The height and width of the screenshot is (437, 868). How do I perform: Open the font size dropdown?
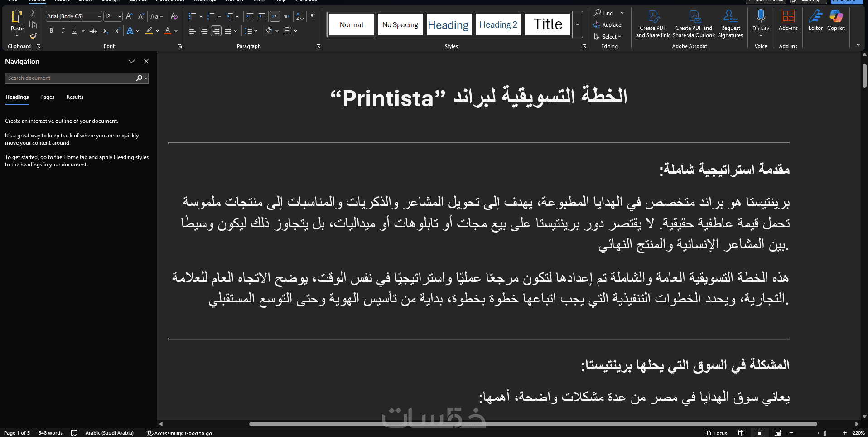click(120, 16)
